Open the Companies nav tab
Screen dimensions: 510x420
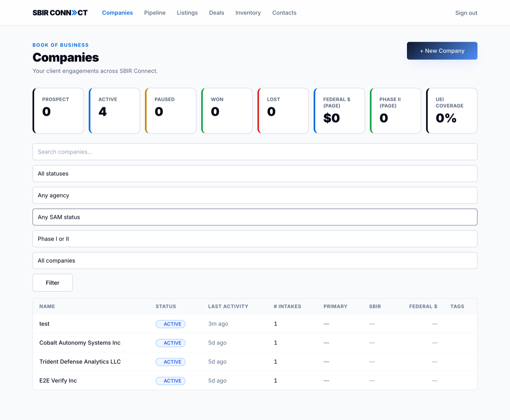click(117, 13)
